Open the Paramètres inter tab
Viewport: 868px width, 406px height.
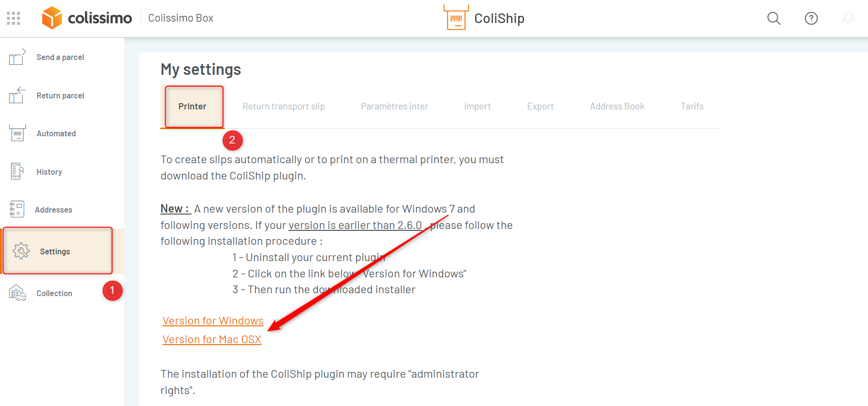[394, 107]
